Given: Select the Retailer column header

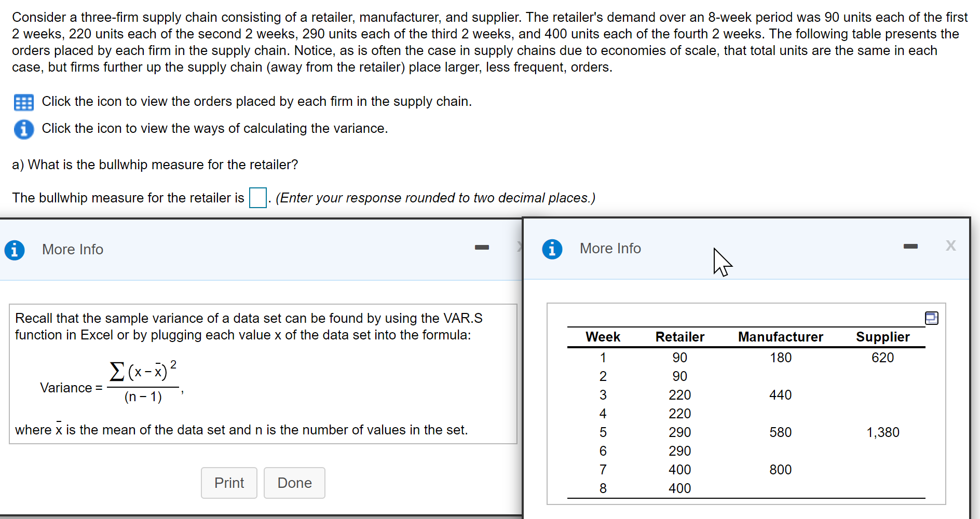Looking at the screenshot, I should [x=679, y=337].
